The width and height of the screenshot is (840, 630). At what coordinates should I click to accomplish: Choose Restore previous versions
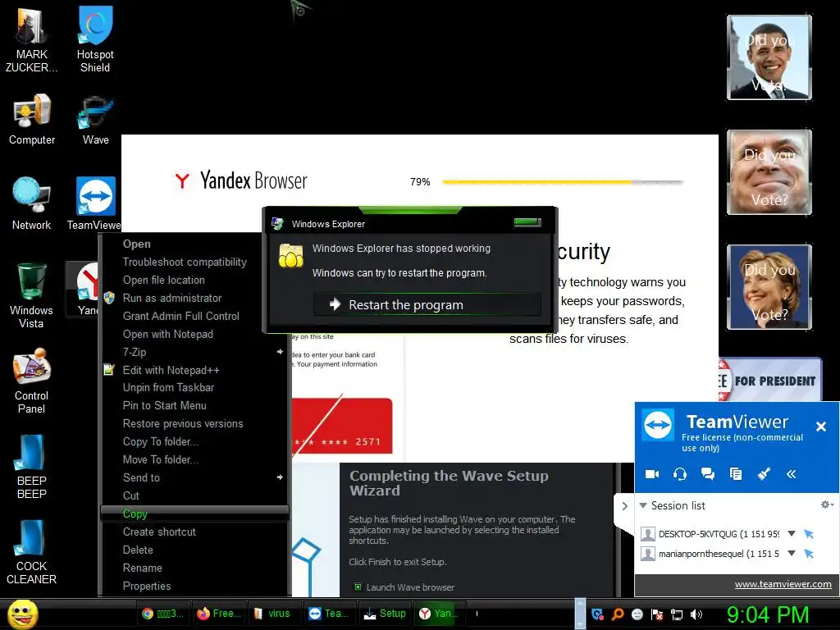[195, 424]
